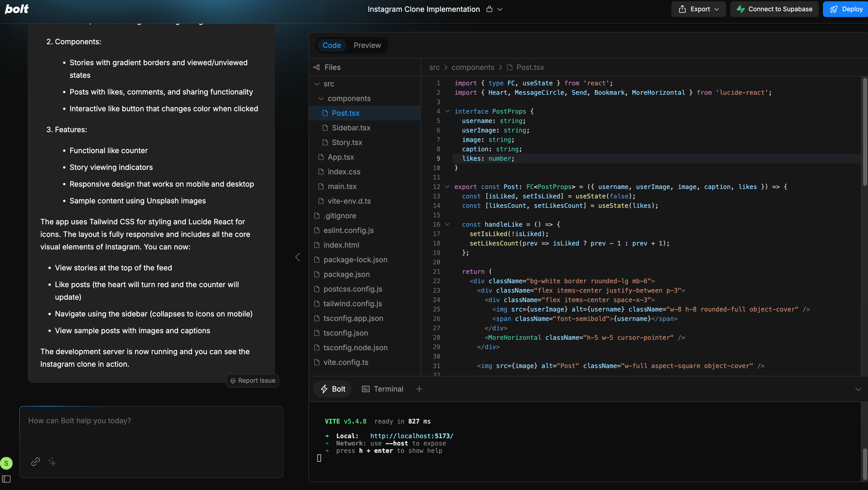Open tsconfig.app.json file

364,318
